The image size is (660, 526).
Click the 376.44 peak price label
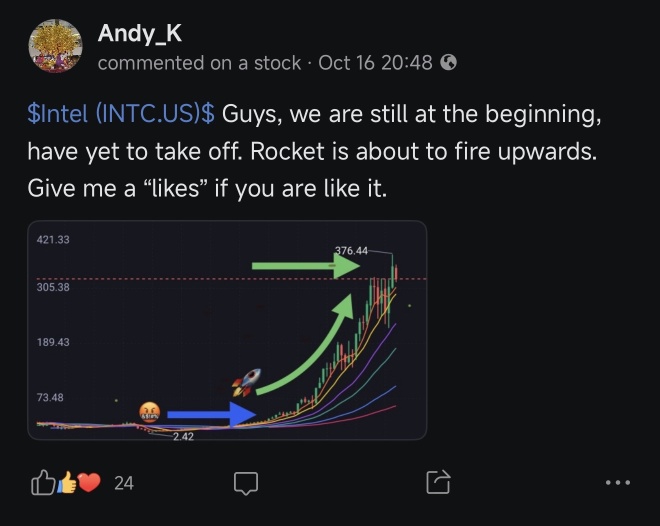pos(351,251)
